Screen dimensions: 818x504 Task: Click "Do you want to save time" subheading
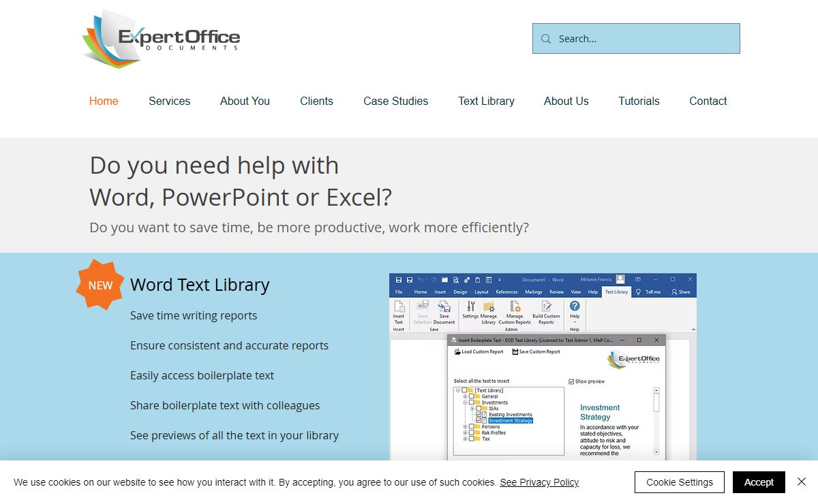(x=309, y=227)
